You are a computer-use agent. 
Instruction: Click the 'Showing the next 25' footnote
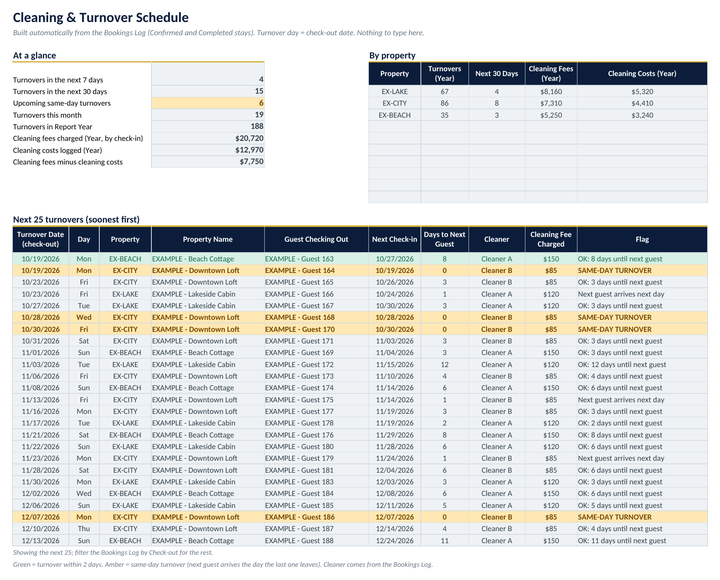click(x=113, y=553)
